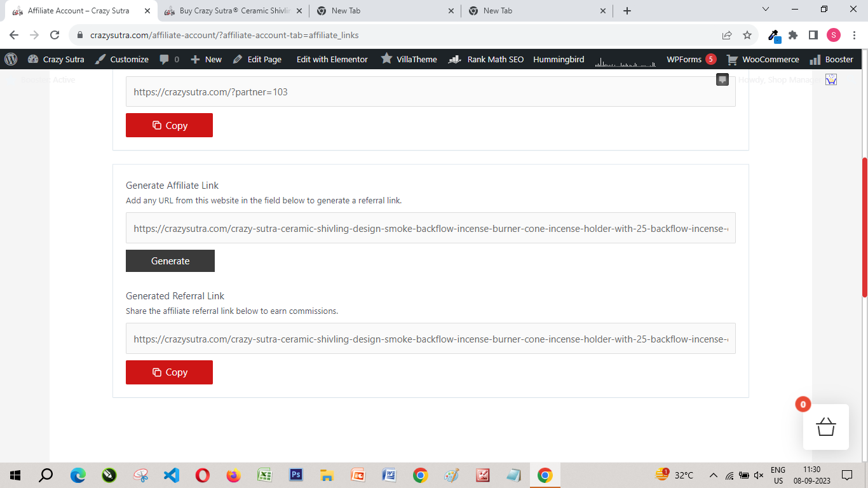Image resolution: width=868 pixels, height=488 pixels.
Task: Open the comments bubble in admin bar
Action: tap(168, 59)
